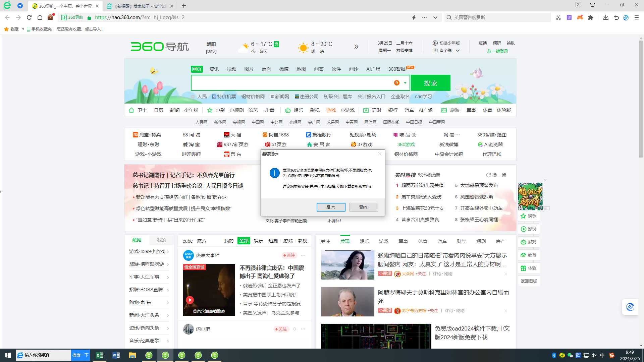Open the browser home page icon
Screen dimensions: 644x362
click(x=40, y=17)
